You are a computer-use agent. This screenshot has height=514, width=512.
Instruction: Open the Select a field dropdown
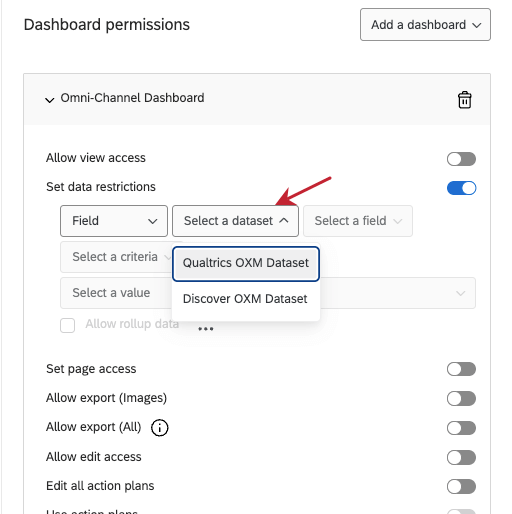pos(358,221)
